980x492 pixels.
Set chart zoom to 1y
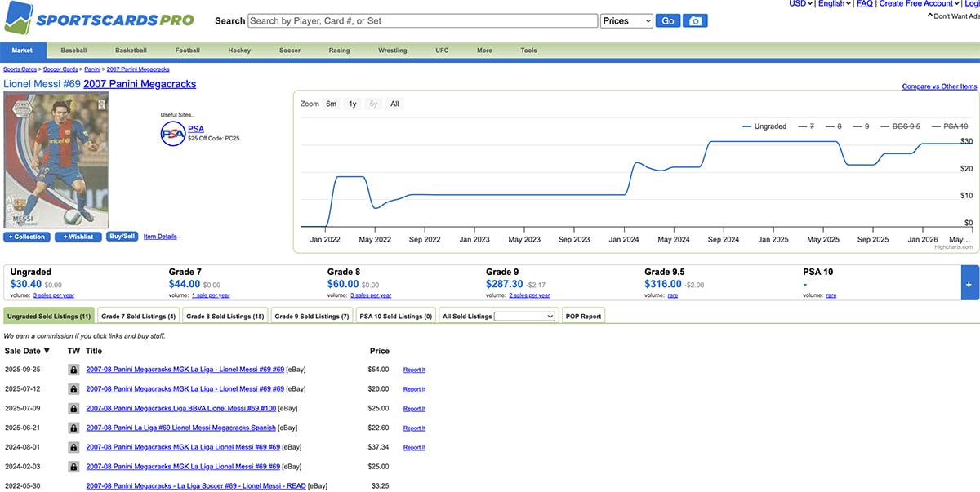tap(353, 104)
